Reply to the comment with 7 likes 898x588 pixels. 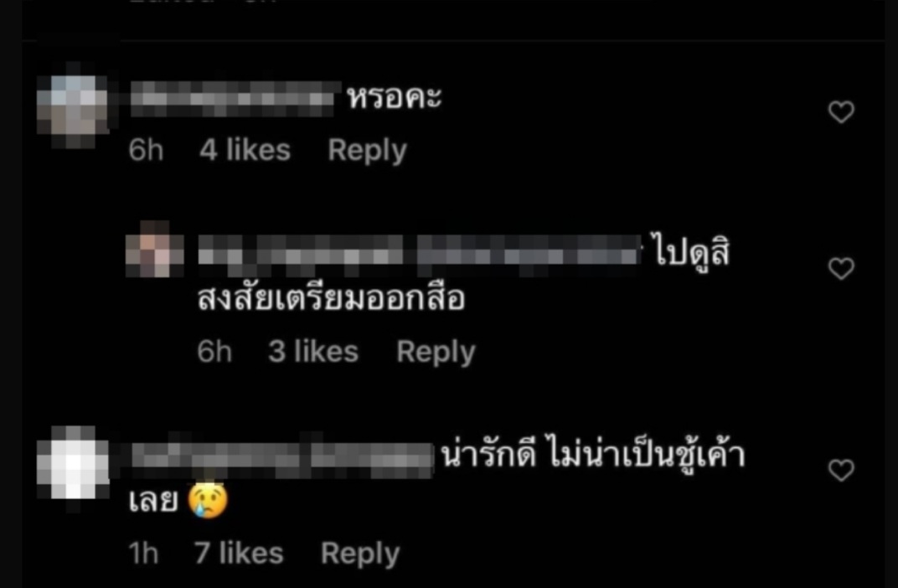click(x=360, y=554)
